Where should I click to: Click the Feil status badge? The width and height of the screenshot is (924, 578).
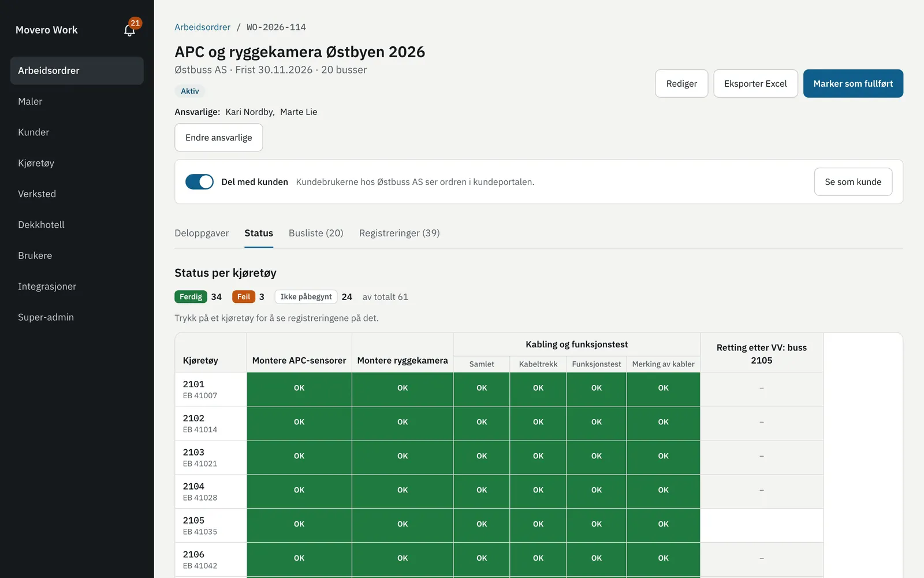click(x=244, y=297)
